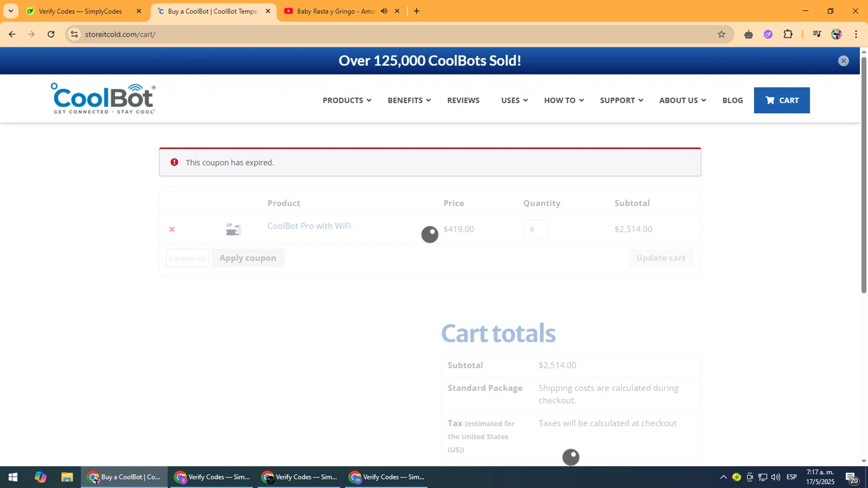Select the Buy a CoolBot taskbar window
The height and width of the screenshot is (488, 868).
[x=124, y=477]
